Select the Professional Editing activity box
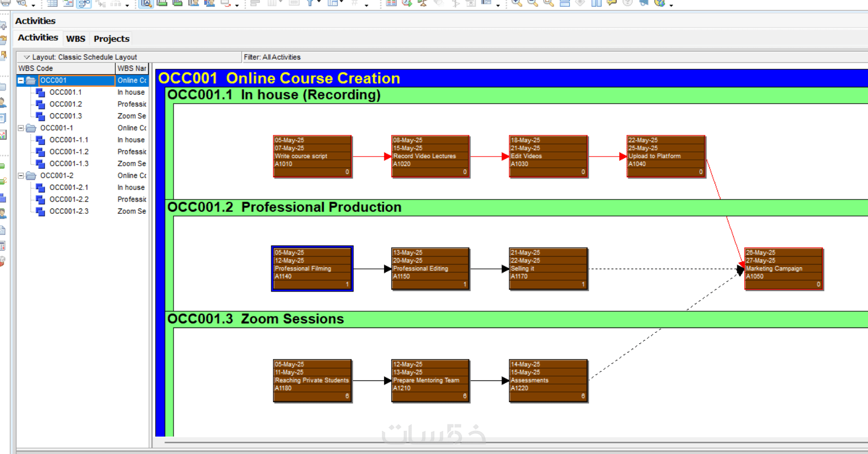The width and height of the screenshot is (868, 454). pos(430,268)
